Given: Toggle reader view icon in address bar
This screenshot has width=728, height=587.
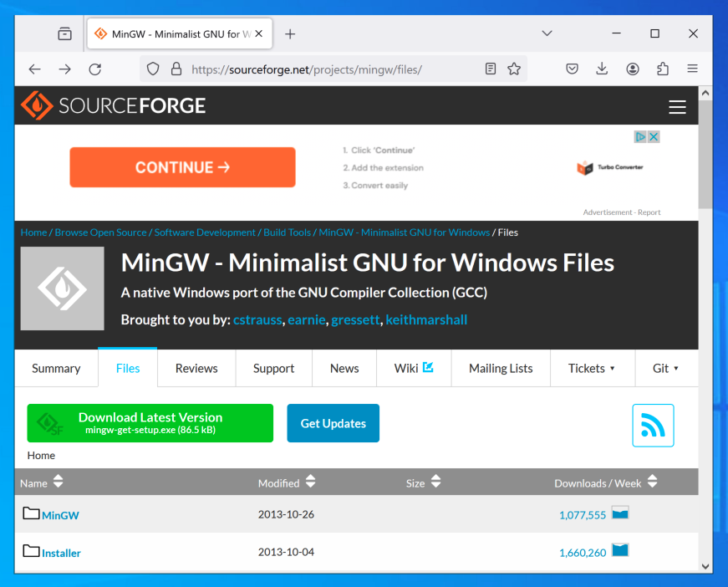Looking at the screenshot, I should pyautogui.click(x=491, y=69).
